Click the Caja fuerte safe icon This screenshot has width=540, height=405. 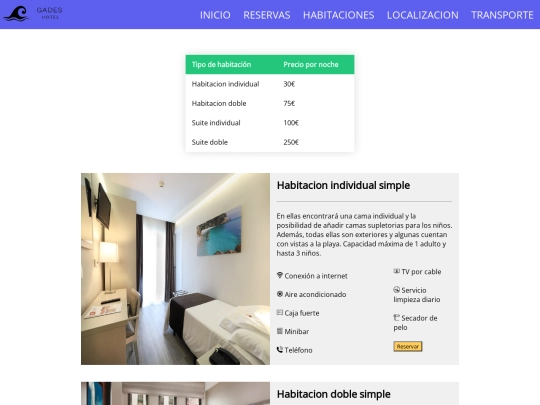pos(280,312)
